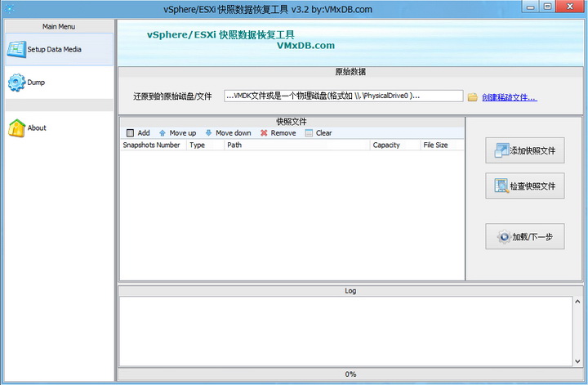This screenshot has height=385, width=588.
Task: Select the Dump gear icon
Action: (17, 83)
